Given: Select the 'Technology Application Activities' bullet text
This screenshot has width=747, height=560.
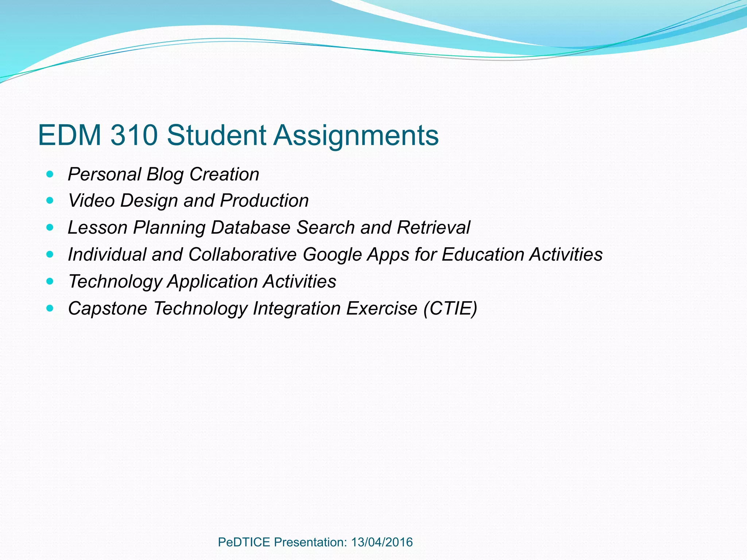Looking at the screenshot, I should click(202, 281).
